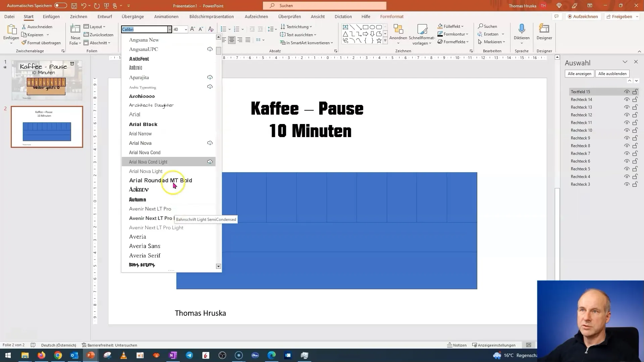
Task: Toggle visibility of Textfeld 15
Action: coord(627,92)
